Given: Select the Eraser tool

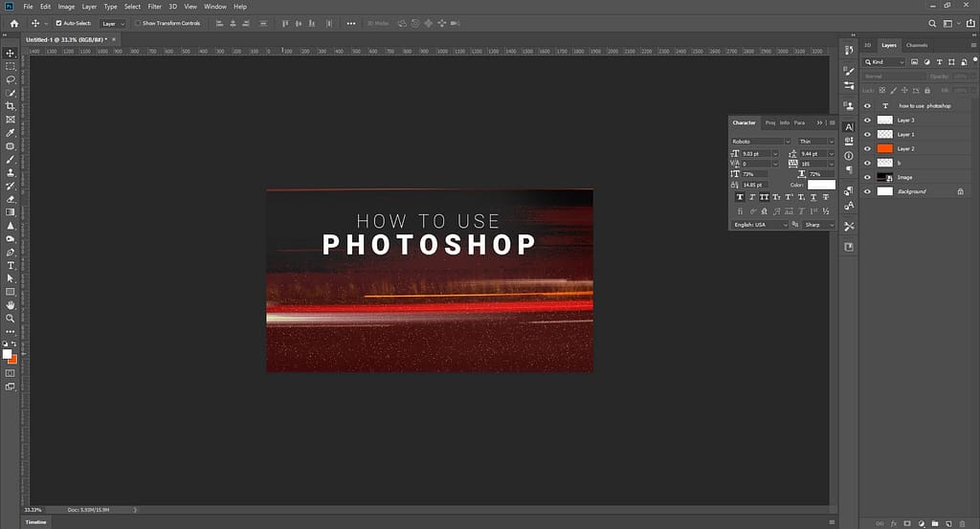Looking at the screenshot, I should coord(10,199).
